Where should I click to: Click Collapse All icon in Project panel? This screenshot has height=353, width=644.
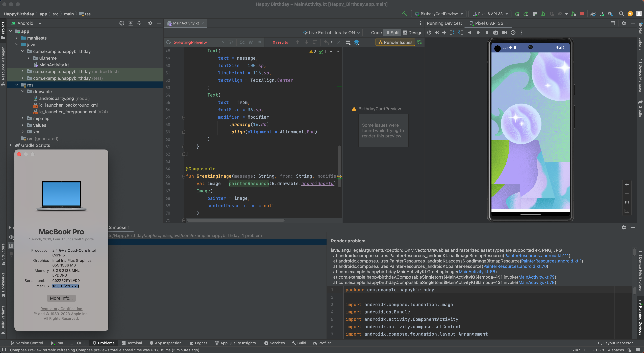[139, 23]
